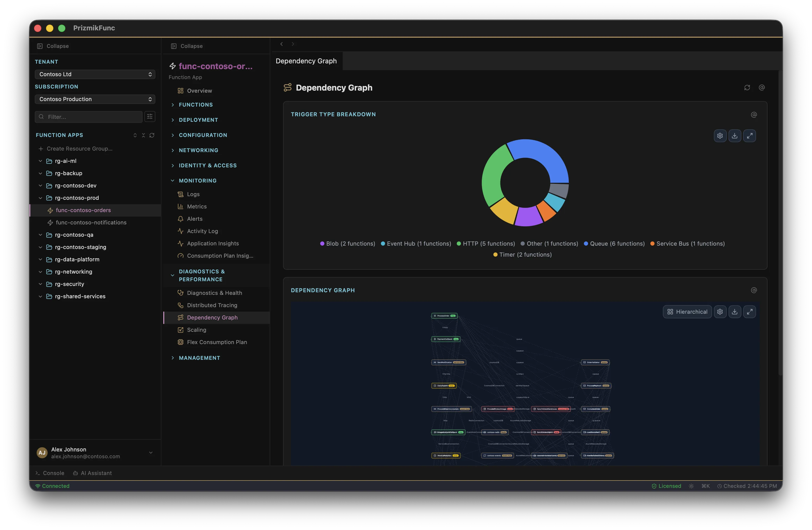
Task: Collapse the MONITORING section
Action: pos(198,180)
